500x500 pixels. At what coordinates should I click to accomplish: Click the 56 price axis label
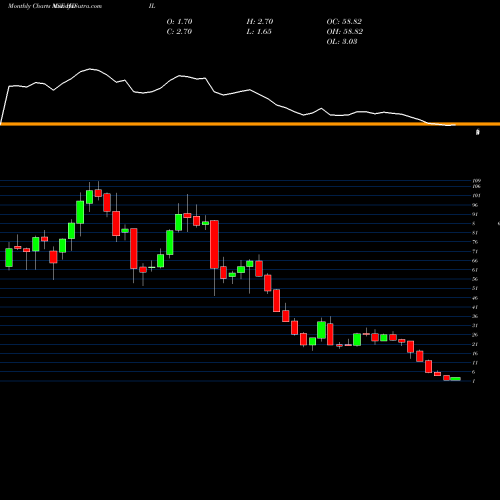pyautogui.click(x=475, y=279)
